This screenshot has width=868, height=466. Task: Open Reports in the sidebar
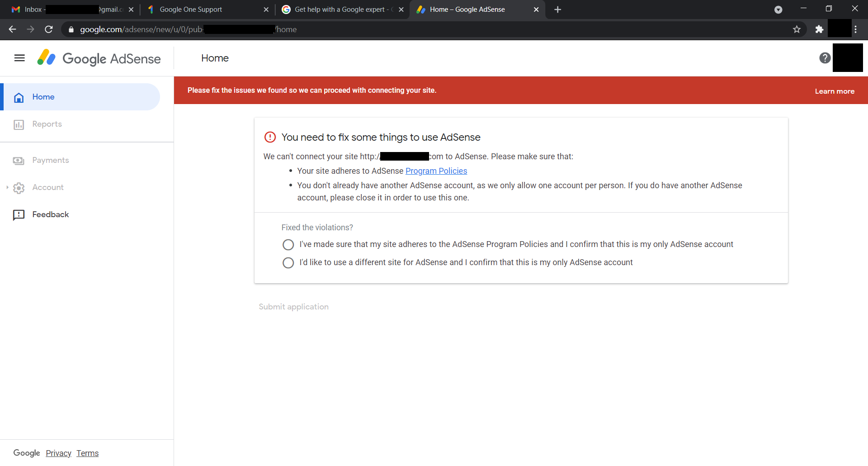(x=47, y=124)
